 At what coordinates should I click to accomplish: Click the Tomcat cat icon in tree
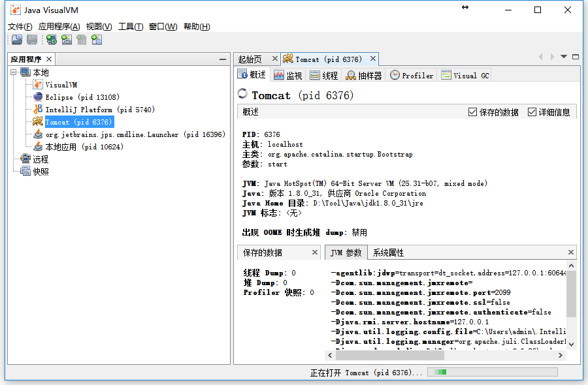coord(38,121)
